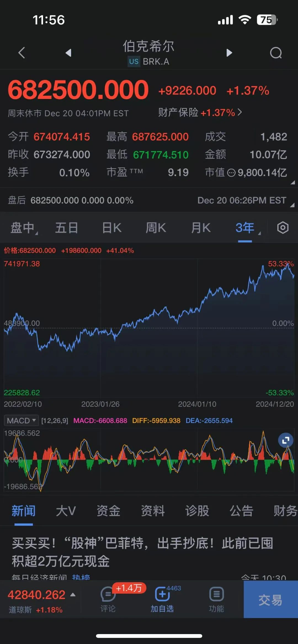Select the 财务 tab
The image size is (298, 644).
point(285,511)
